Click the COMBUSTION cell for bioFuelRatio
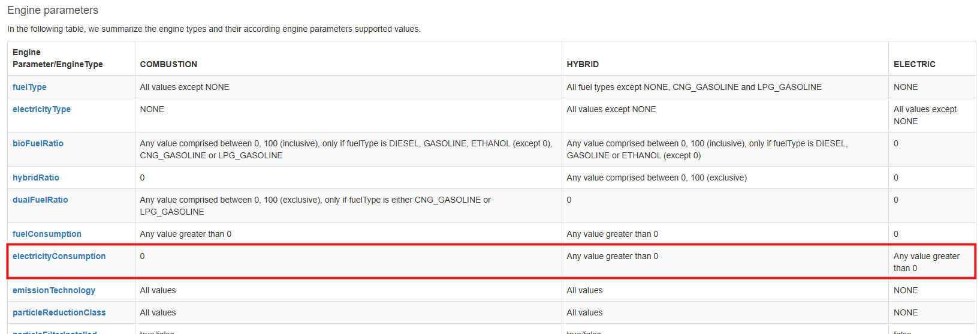 pos(346,149)
